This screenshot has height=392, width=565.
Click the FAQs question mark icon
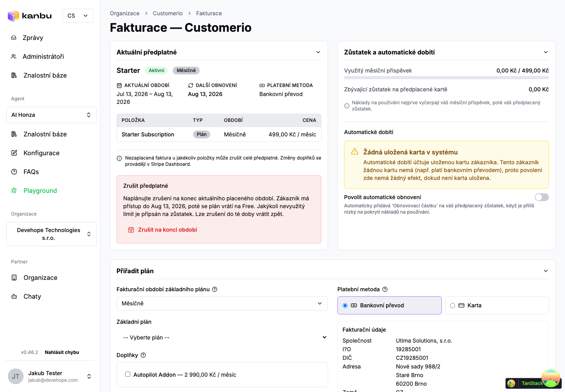(14, 172)
